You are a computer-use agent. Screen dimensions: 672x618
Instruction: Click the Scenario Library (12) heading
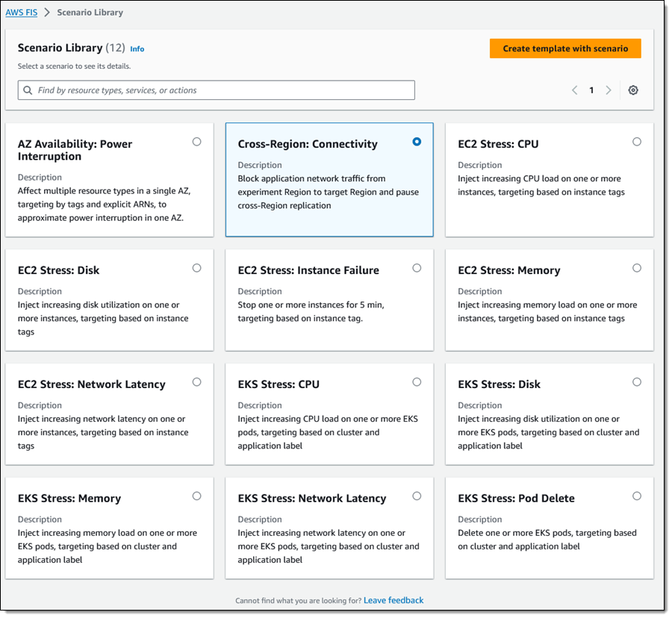(x=71, y=48)
